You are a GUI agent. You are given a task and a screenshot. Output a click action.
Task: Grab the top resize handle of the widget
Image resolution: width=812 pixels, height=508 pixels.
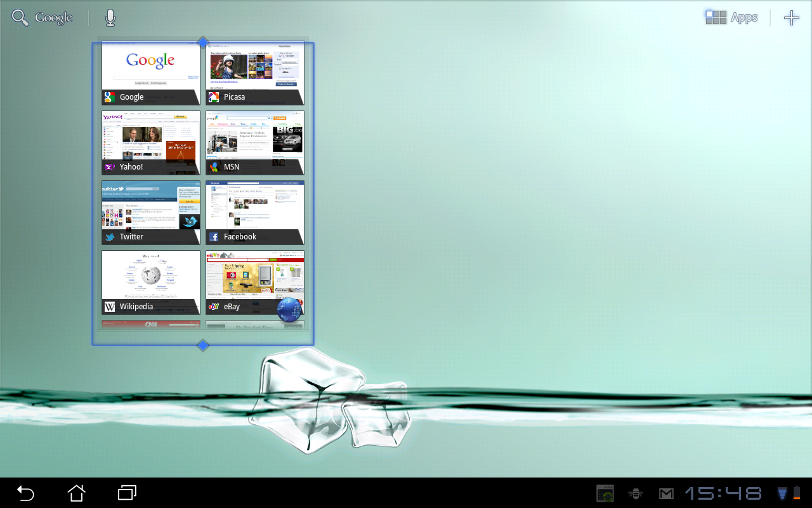pyautogui.click(x=203, y=43)
